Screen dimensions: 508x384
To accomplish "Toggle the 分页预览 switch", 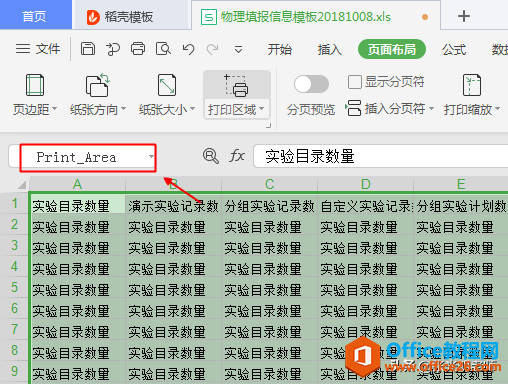I will (x=311, y=84).
